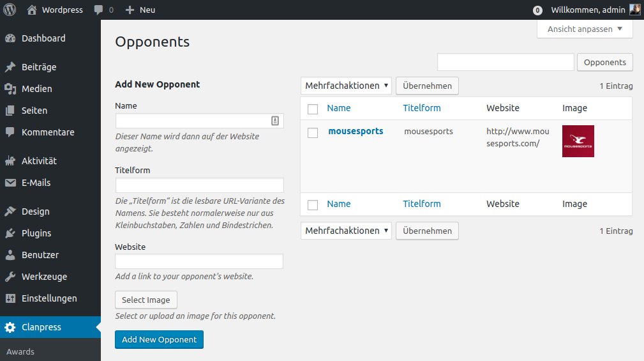644x361 pixels.
Task: Expand the Ansicht anpassen panel
Action: [x=585, y=29]
